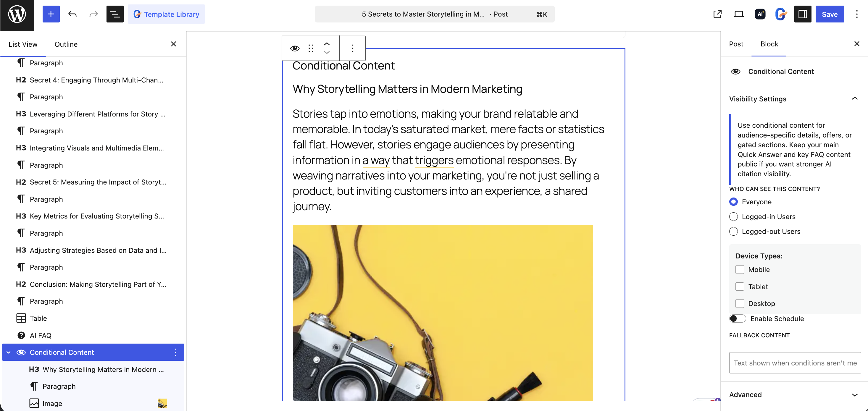Save the post

pyautogui.click(x=830, y=14)
